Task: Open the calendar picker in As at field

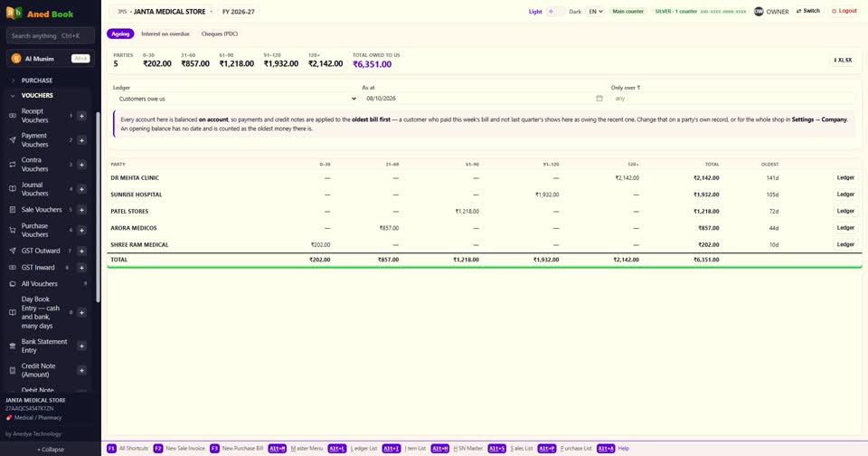Action: [x=599, y=98]
